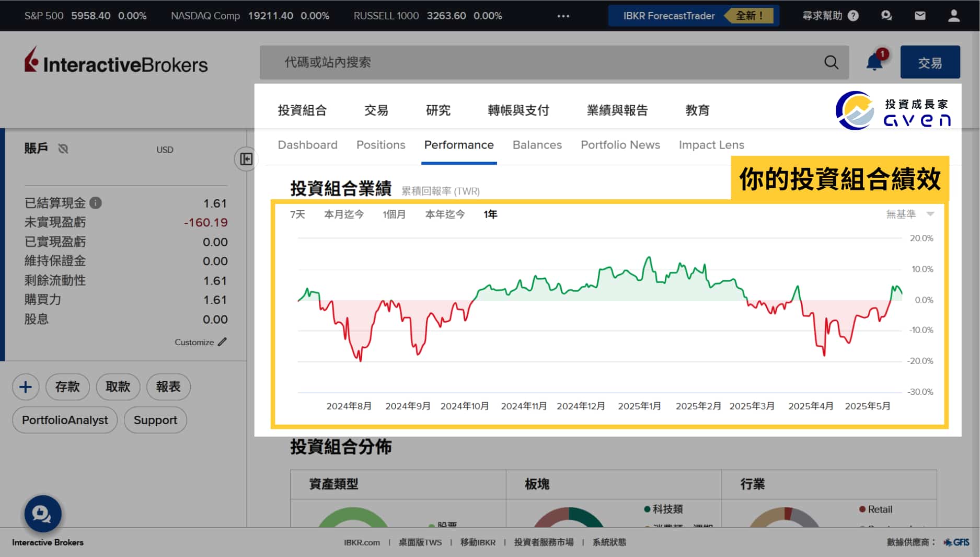
Task: Switch to the Positions tab
Action: click(381, 145)
